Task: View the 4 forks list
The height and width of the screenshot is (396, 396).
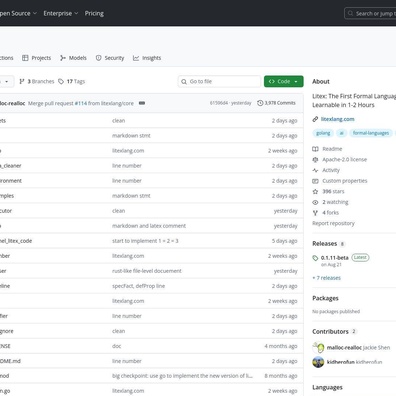Action: click(x=330, y=213)
